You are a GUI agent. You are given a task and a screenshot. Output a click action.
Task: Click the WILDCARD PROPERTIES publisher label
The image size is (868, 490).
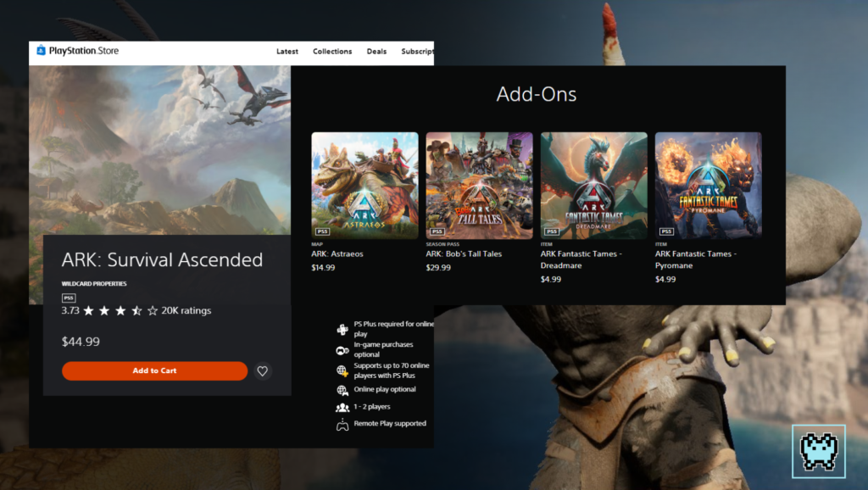pos(94,283)
